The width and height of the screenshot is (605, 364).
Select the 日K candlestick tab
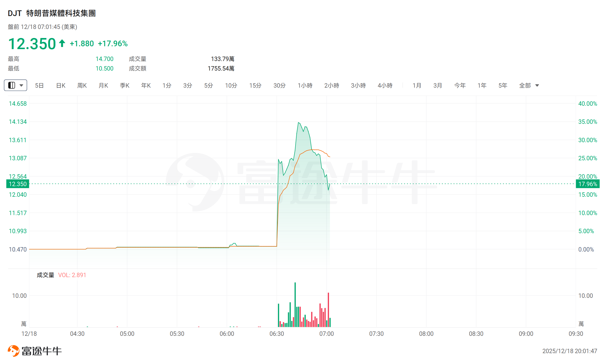(x=61, y=86)
